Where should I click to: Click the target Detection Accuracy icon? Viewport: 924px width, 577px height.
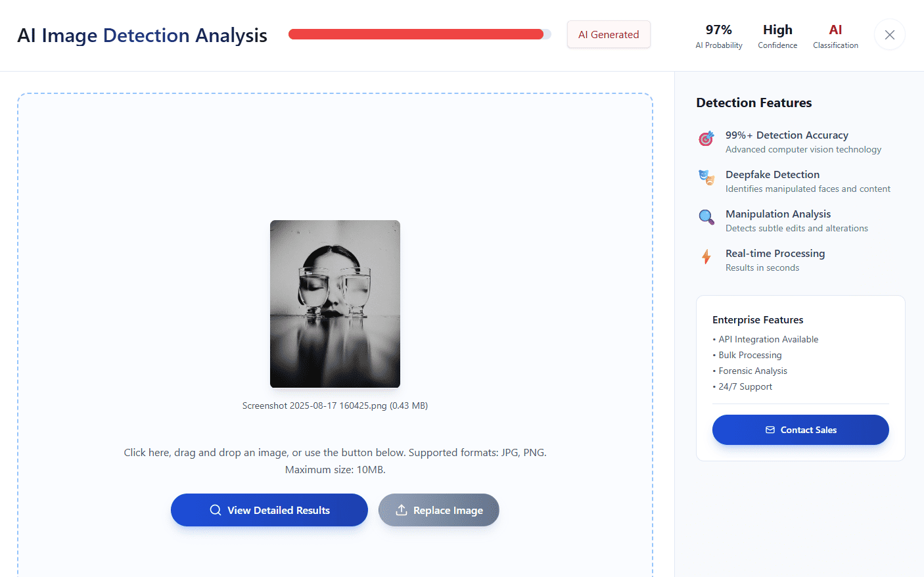(x=706, y=138)
